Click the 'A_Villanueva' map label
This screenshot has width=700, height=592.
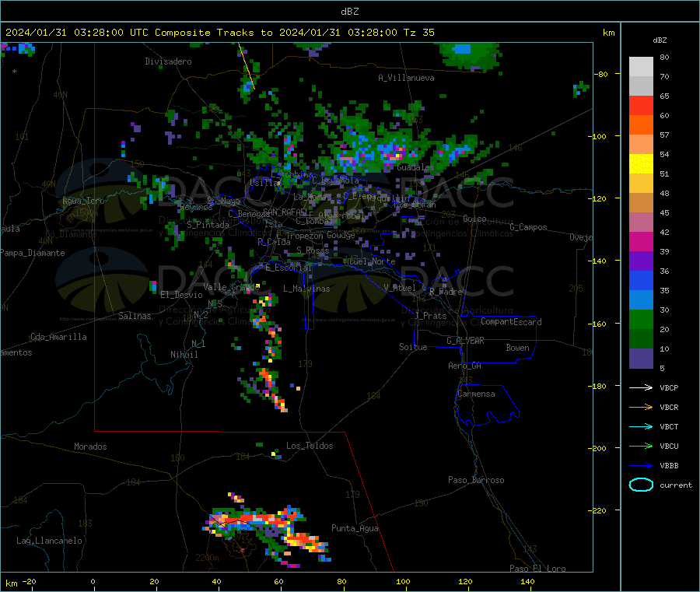click(x=406, y=78)
